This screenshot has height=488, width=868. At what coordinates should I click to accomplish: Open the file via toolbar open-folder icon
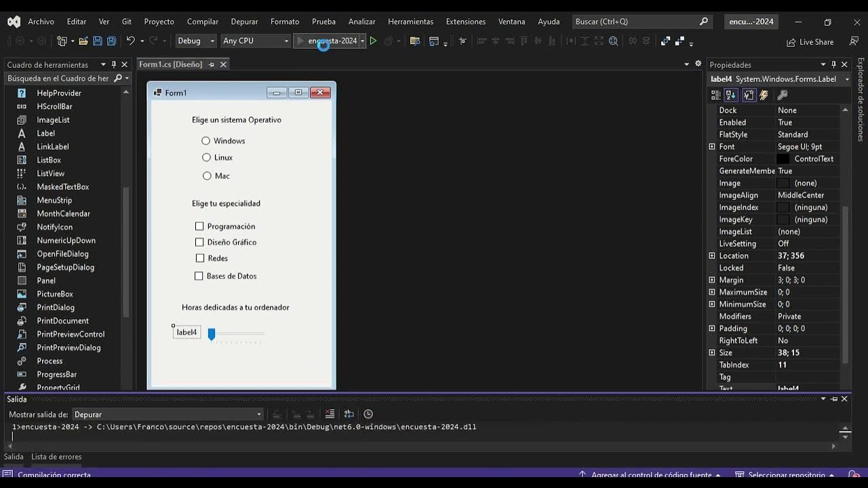click(83, 41)
